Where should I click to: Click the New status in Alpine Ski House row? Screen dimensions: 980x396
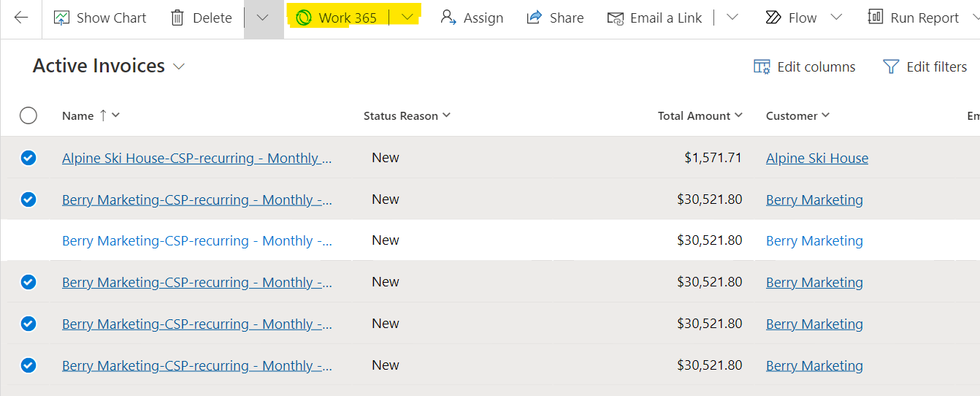[x=386, y=158]
